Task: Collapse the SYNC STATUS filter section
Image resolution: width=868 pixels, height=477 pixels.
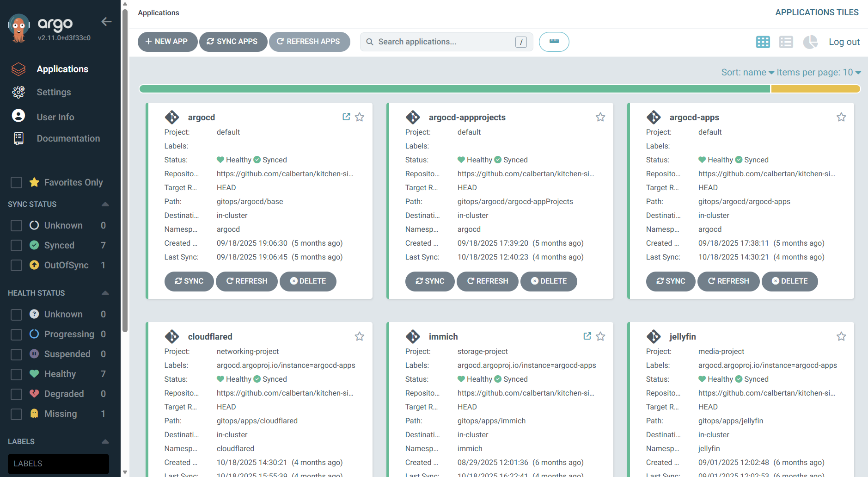Action: 105,204
